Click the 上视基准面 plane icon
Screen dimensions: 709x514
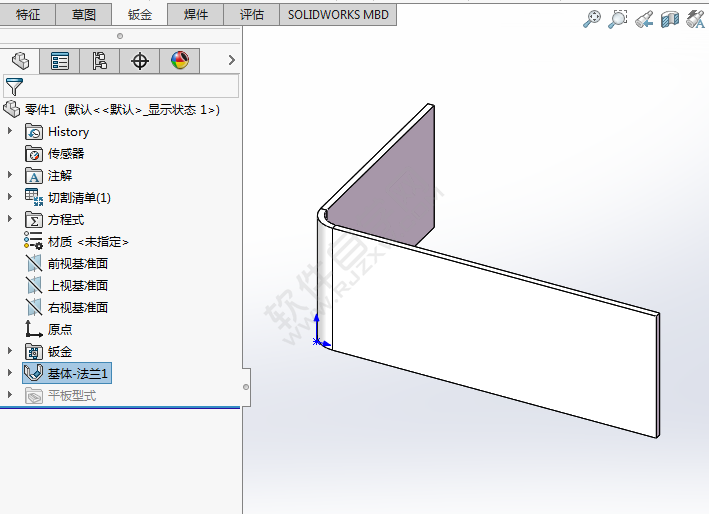(x=34, y=286)
